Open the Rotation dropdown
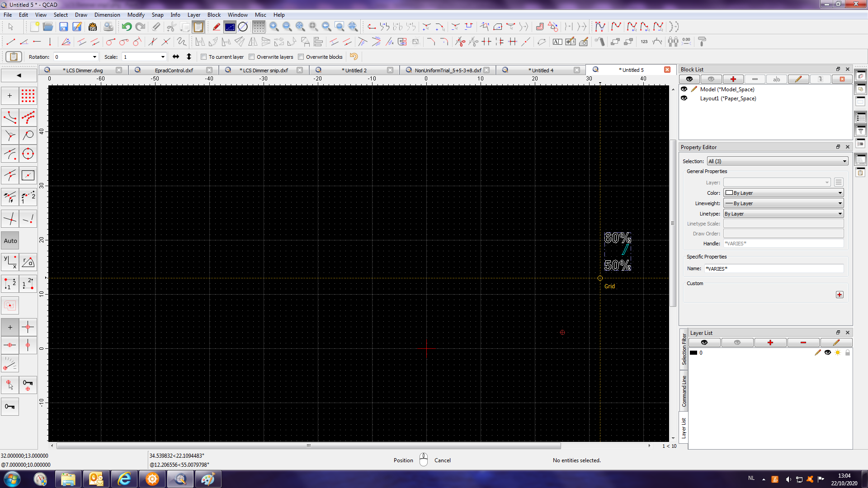 [x=94, y=57]
